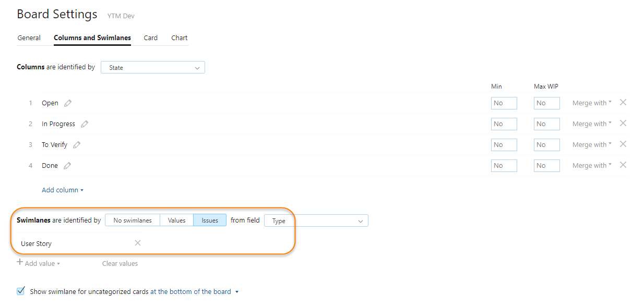Viewport: 644px width, 307px height.
Task: Edit the In Progress column name
Action: pos(85,124)
